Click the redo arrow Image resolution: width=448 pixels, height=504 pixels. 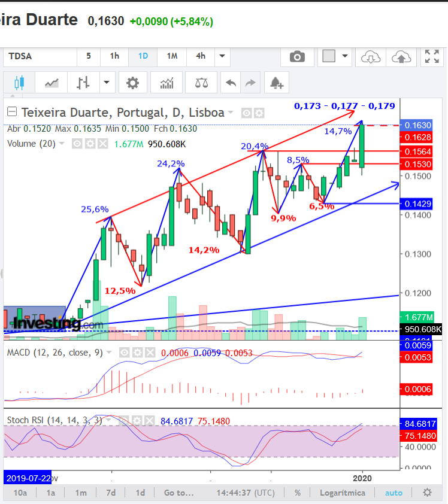250,83
